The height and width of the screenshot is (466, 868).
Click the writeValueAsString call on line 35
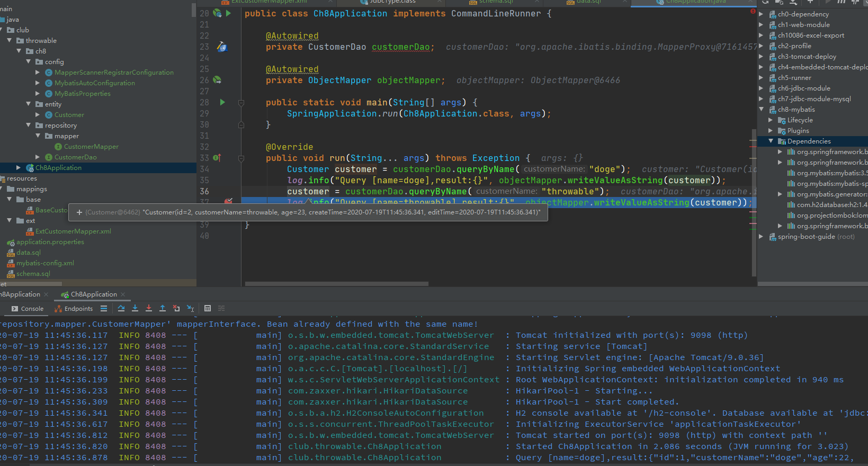[x=615, y=181]
